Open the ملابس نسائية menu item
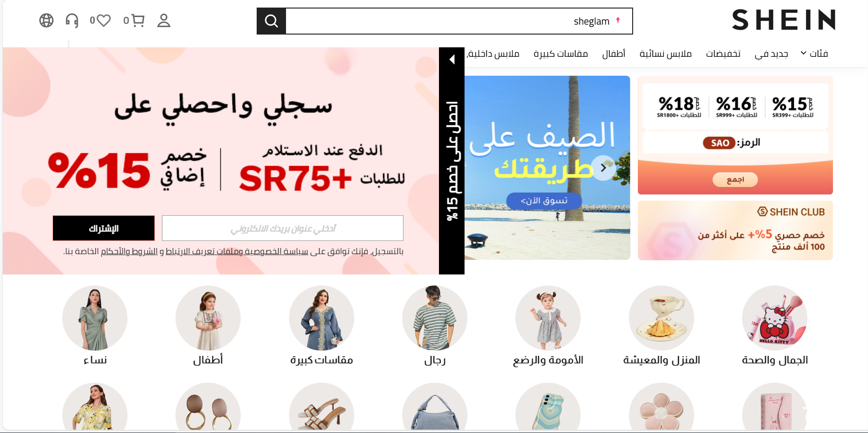This screenshot has width=868, height=433. click(665, 53)
